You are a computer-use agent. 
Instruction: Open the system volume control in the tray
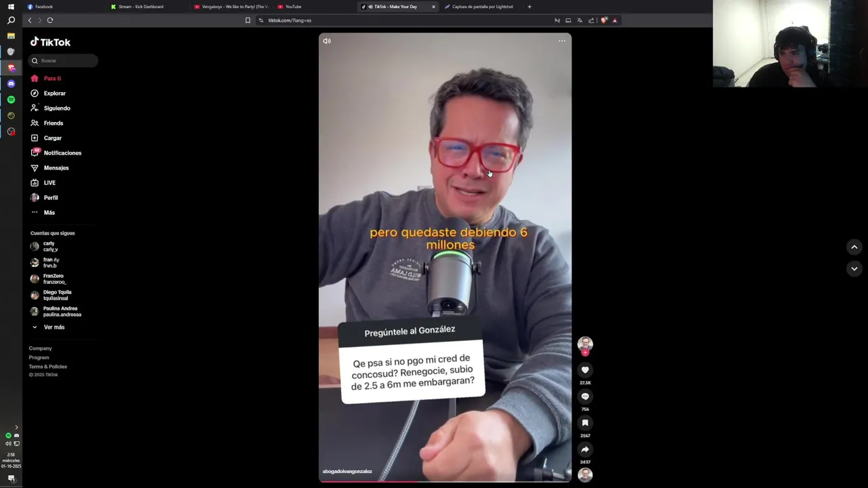pyautogui.click(x=8, y=444)
